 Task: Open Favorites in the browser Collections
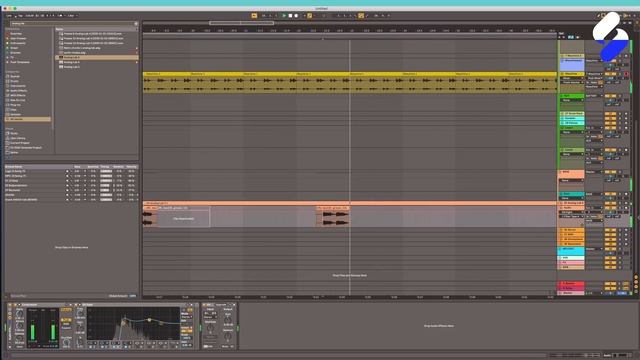point(16,33)
